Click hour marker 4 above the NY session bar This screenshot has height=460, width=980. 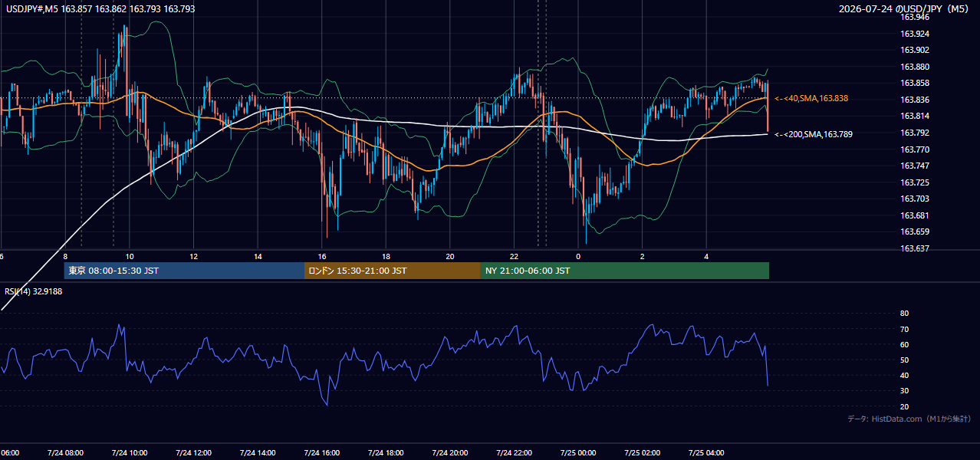706,257
